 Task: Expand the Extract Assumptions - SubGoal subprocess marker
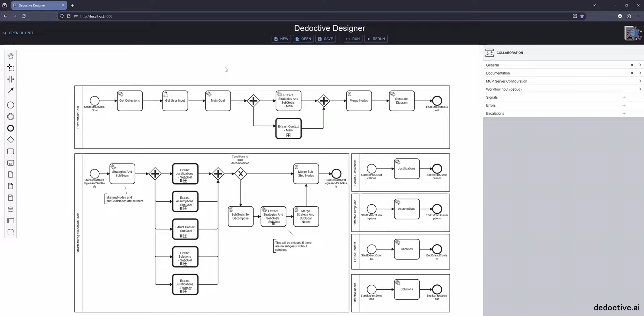click(x=185, y=208)
